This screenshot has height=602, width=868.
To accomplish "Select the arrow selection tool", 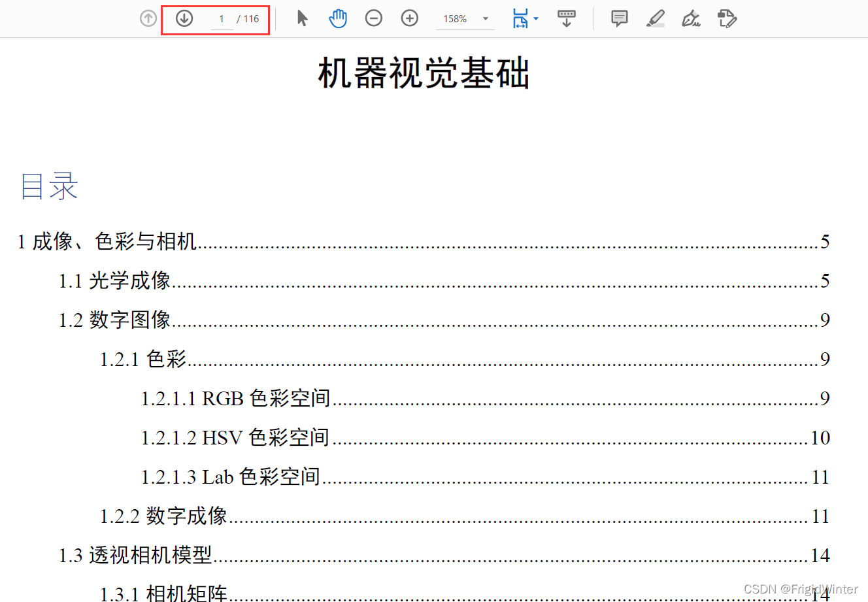I will click(302, 18).
